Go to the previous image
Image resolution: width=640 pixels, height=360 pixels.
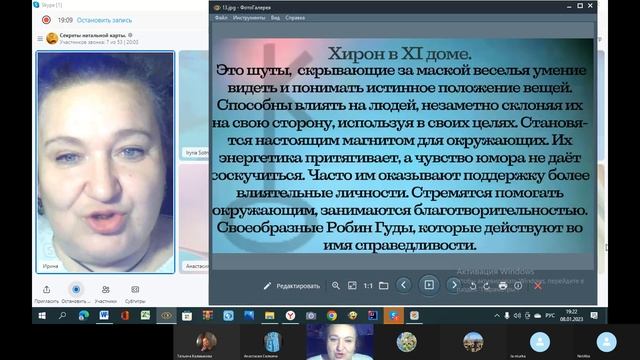pos(403,285)
